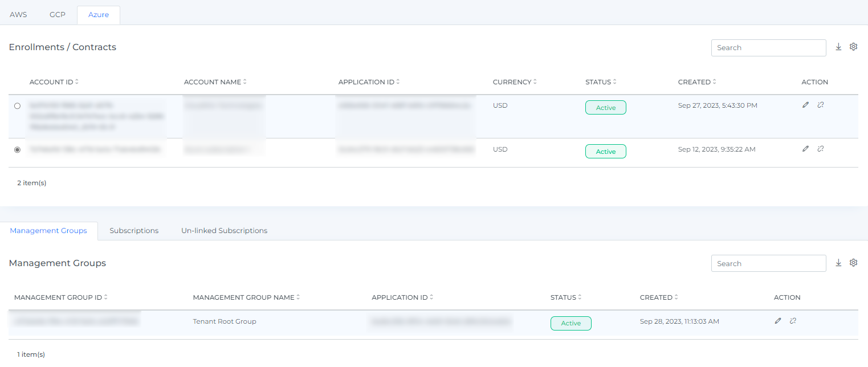Edit the Tenant Root Group row
Viewport: 868px width, 367px height.
(778, 321)
